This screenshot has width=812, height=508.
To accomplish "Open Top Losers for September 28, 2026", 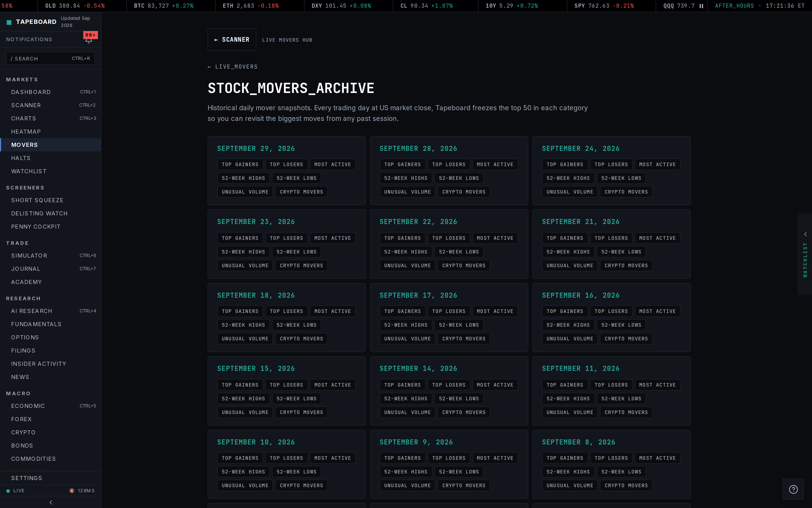I will (x=449, y=164).
